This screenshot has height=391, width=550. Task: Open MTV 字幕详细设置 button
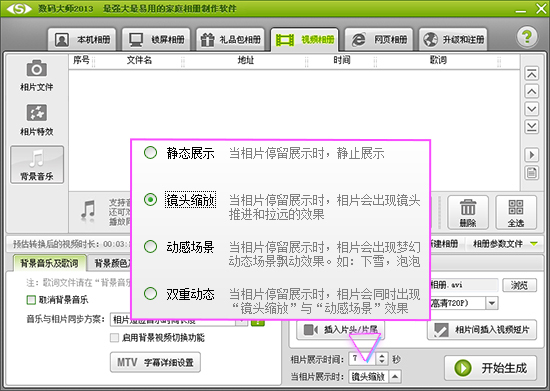(155, 362)
